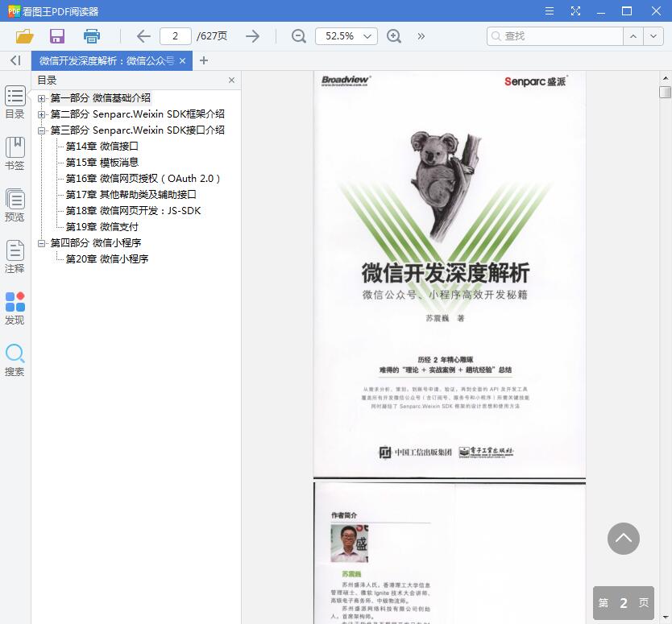Collapse 第三部分 Senparc.Weixin SDK接口介绍
This screenshot has height=624, width=672.
40,129
